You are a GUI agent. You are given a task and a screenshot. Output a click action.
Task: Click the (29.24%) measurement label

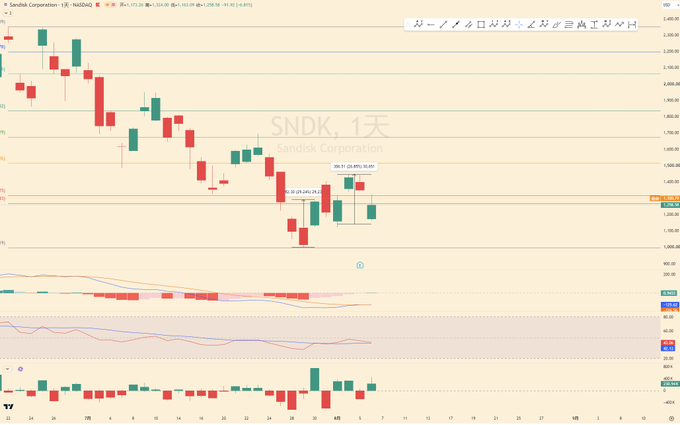pyautogui.click(x=303, y=192)
